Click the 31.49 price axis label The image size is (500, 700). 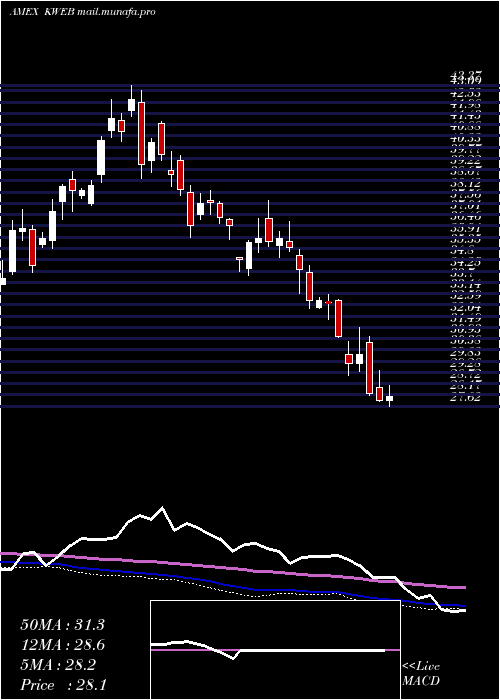466,319
